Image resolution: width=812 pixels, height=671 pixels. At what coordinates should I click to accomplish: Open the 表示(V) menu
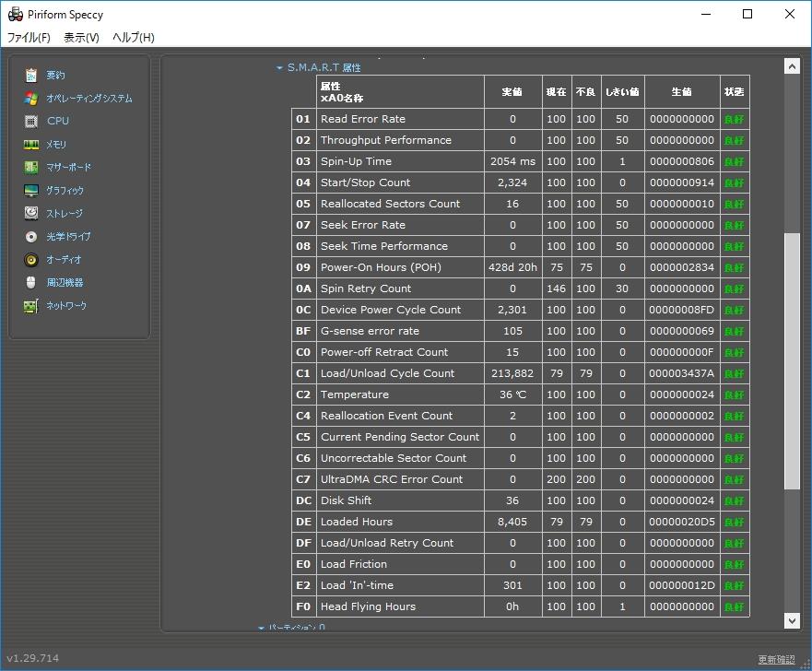(81, 37)
